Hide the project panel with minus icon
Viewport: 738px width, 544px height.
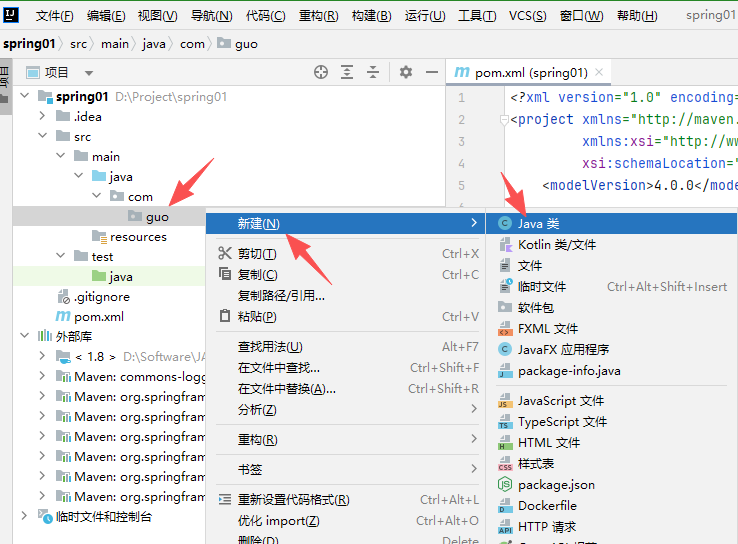pyautogui.click(x=432, y=72)
